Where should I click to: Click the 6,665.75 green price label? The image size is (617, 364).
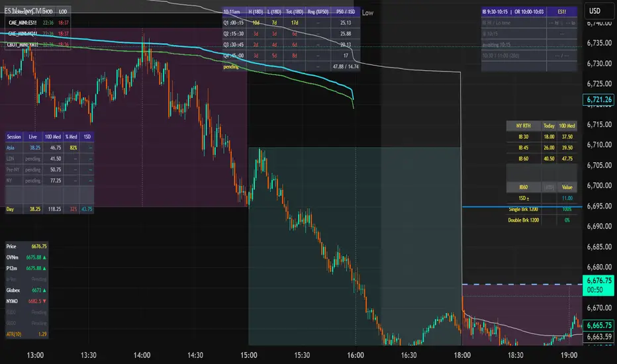pyautogui.click(x=598, y=326)
